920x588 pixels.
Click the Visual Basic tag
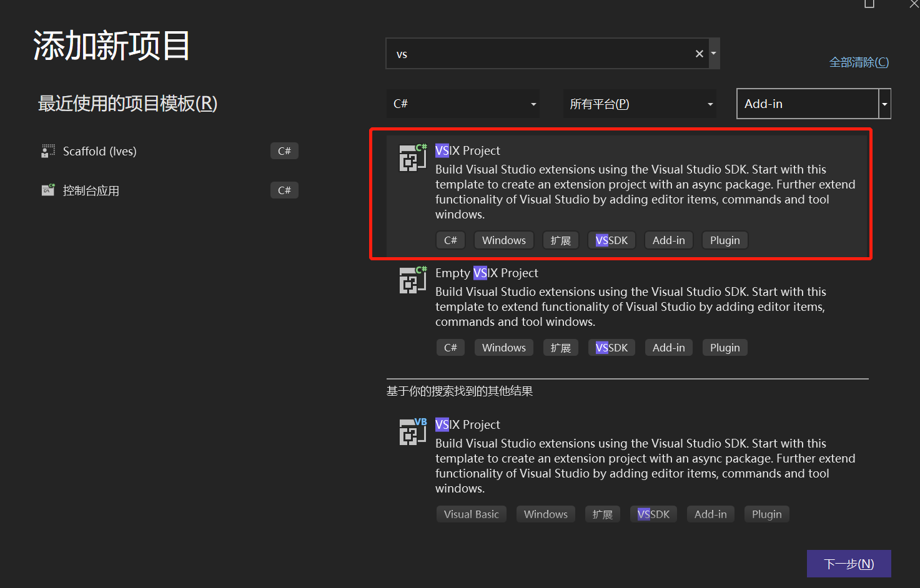pyautogui.click(x=472, y=514)
